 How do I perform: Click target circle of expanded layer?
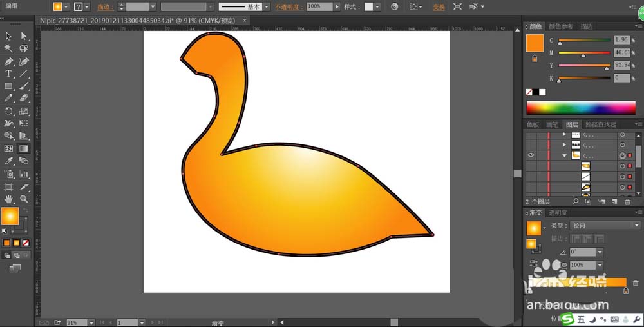point(623,155)
